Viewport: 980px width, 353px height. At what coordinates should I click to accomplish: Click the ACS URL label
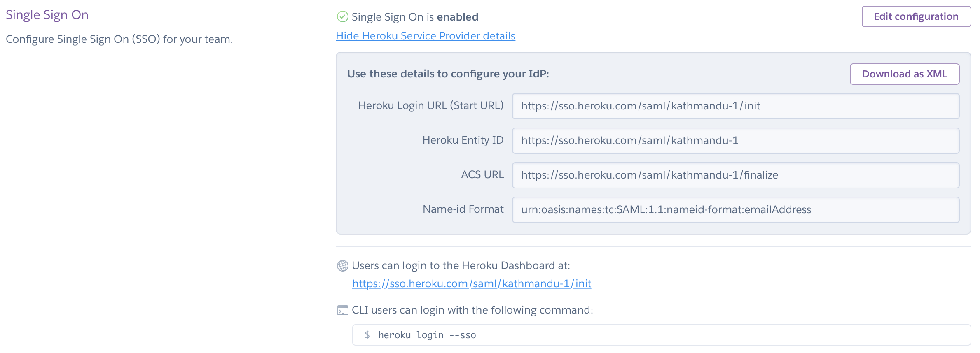tap(482, 175)
